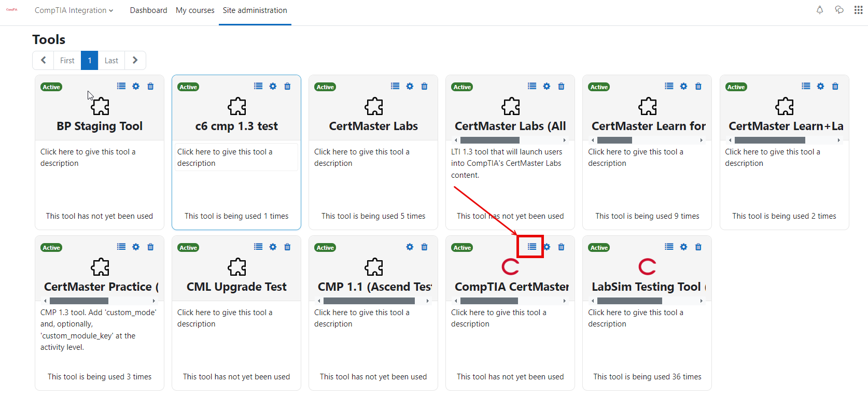Click the gear icon on BP Staging Tool
This screenshot has height=397, width=868.
tap(136, 86)
